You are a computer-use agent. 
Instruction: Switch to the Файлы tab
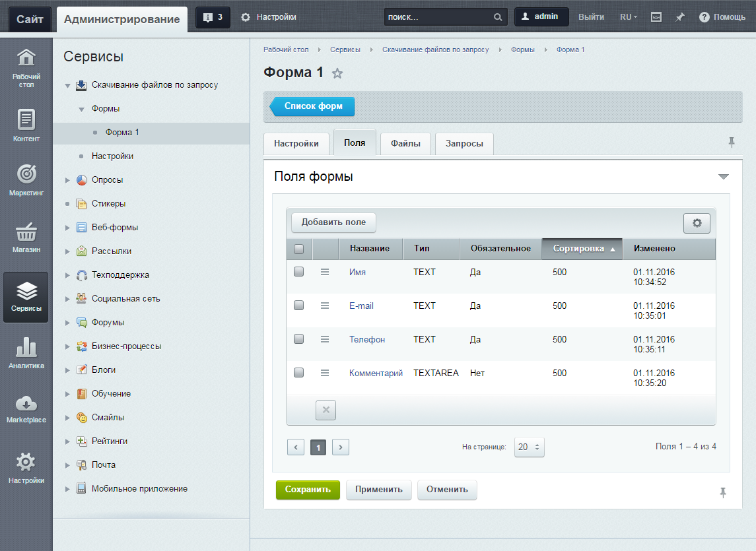[405, 143]
